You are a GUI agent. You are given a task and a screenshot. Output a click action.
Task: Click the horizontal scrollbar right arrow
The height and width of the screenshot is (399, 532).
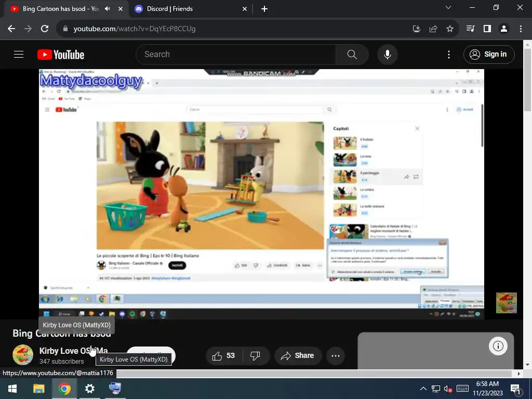point(519,374)
